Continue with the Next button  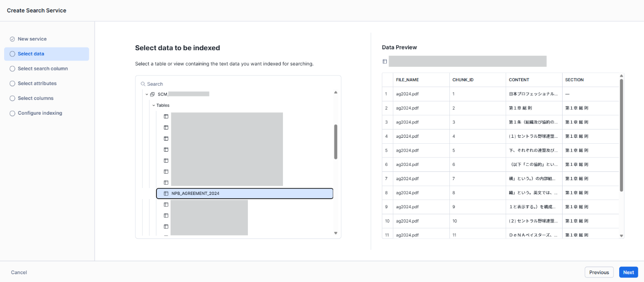tap(628, 272)
